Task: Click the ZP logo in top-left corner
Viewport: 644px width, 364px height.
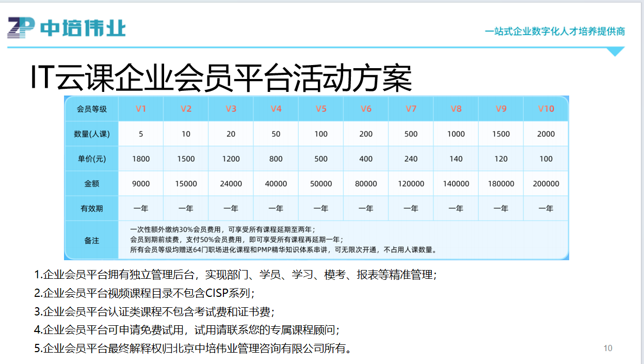Action: pos(19,28)
